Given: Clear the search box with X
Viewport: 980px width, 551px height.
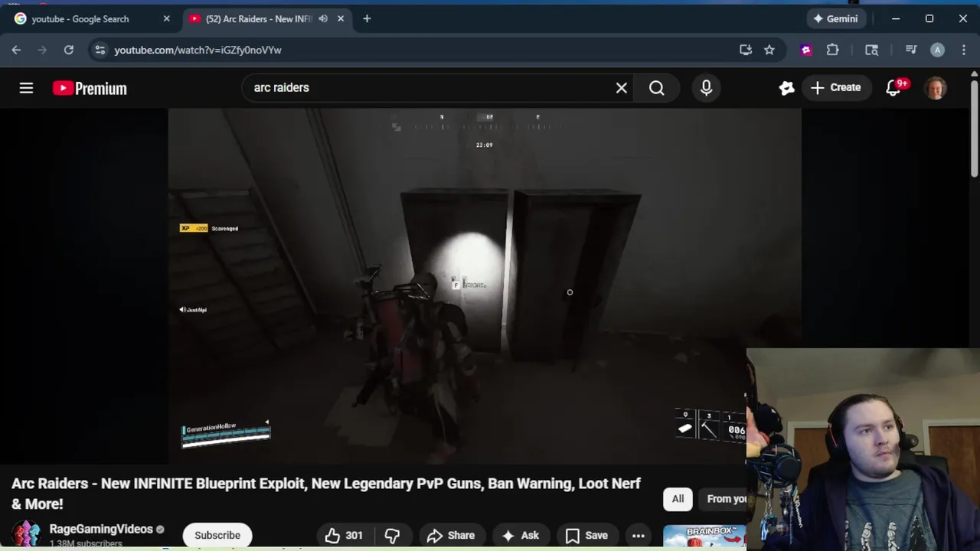Looking at the screenshot, I should pos(622,88).
